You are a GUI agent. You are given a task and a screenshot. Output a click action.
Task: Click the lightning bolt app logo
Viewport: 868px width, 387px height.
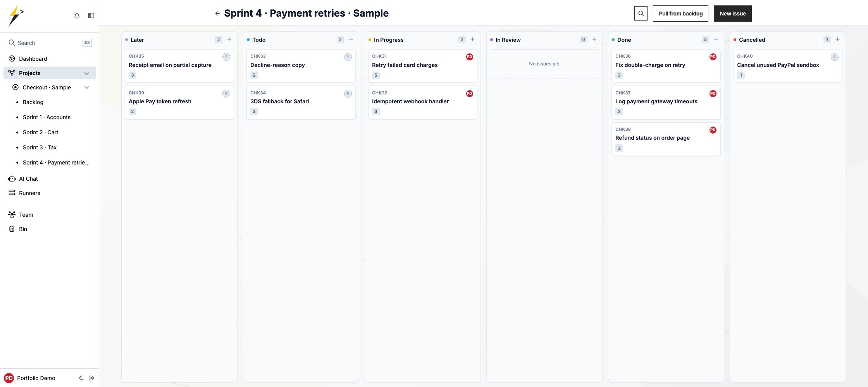[16, 16]
